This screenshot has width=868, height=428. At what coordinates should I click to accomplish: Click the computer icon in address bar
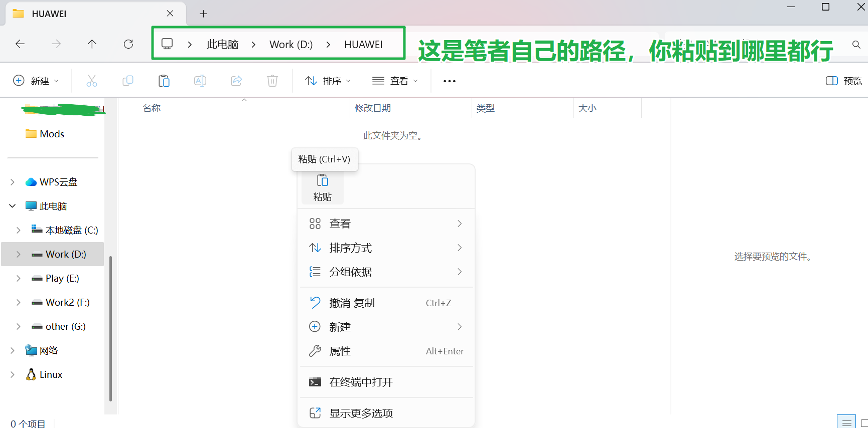pyautogui.click(x=167, y=44)
